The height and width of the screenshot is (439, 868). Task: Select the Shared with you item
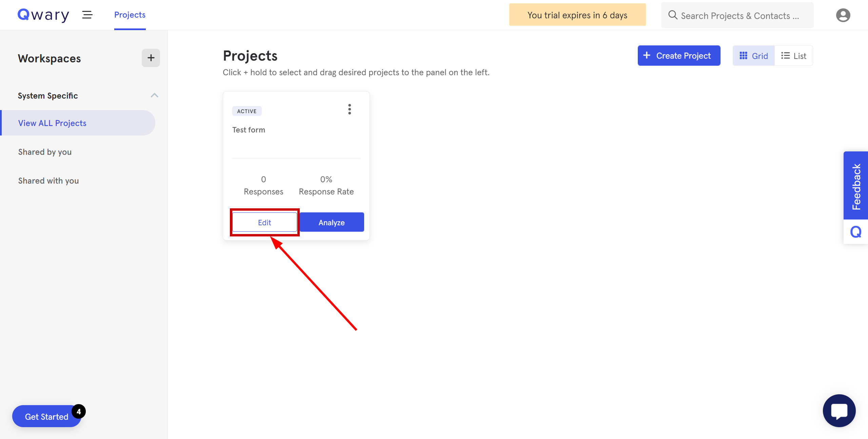point(48,180)
